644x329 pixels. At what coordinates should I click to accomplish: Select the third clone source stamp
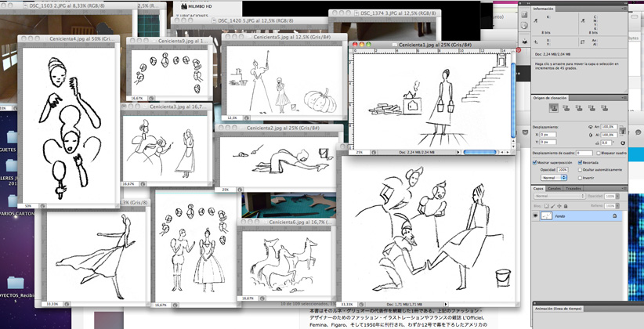click(579, 108)
